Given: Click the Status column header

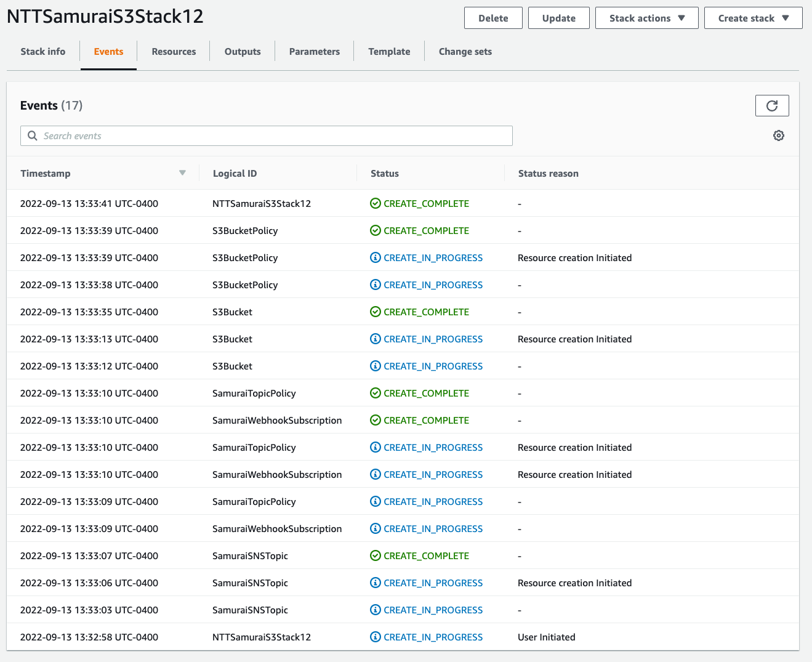Looking at the screenshot, I should click(385, 174).
